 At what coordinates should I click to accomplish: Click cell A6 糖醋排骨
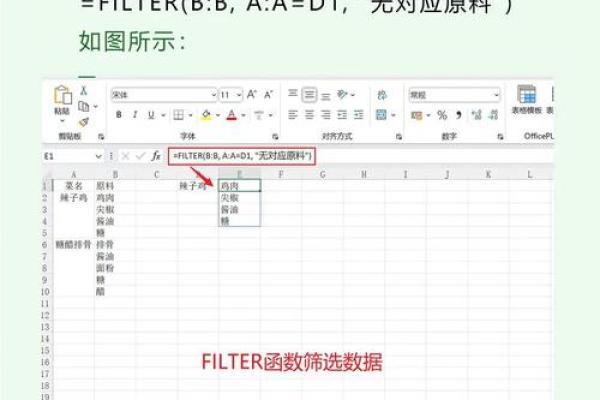74,245
